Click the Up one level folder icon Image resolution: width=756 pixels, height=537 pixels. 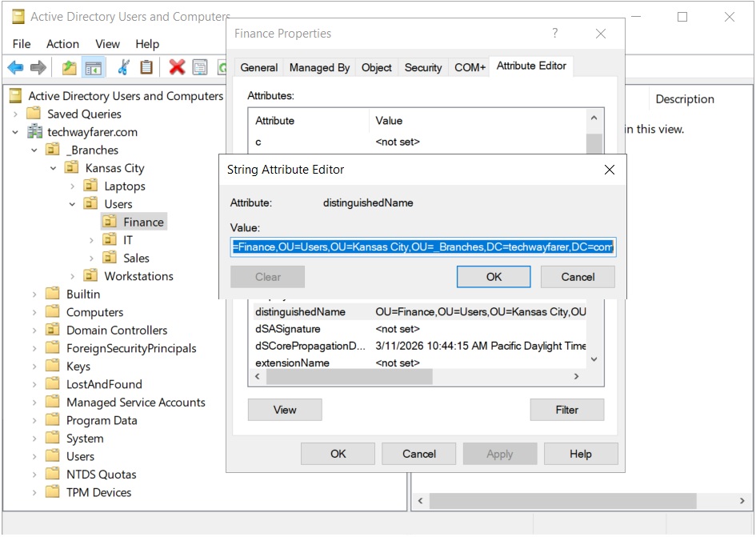[x=70, y=68]
